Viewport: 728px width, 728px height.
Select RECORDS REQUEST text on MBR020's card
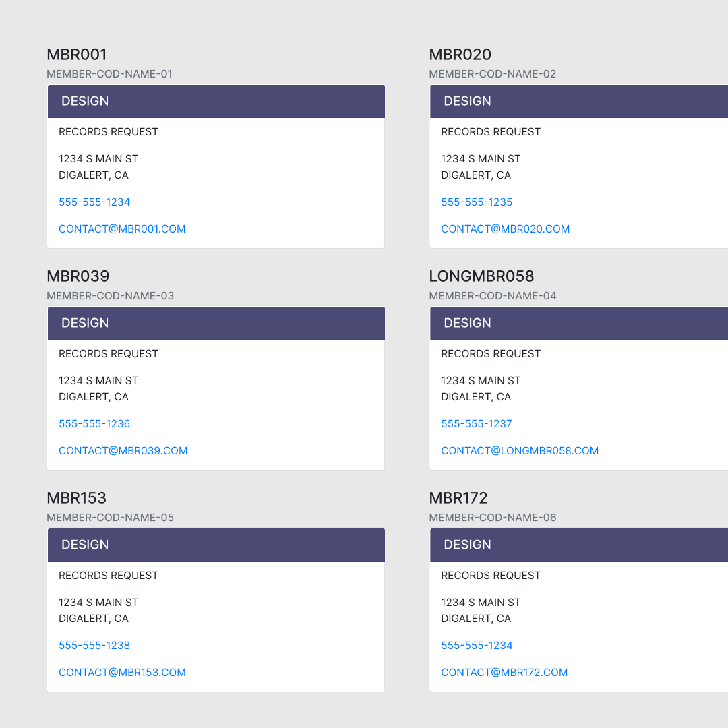491,131
